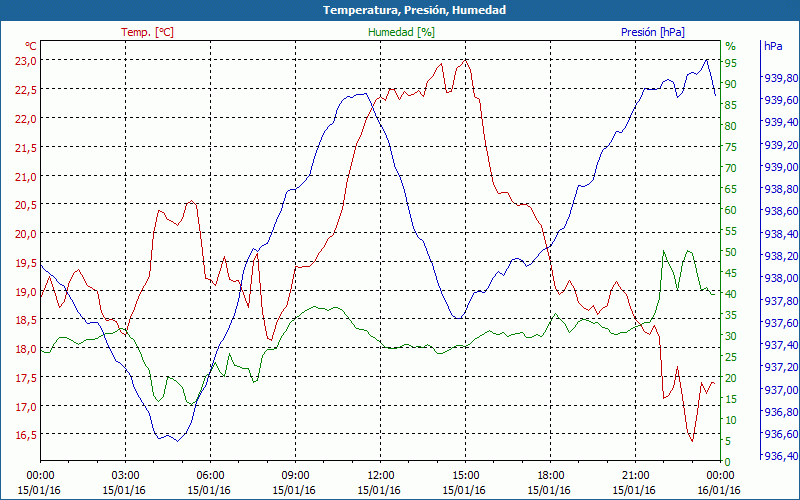Image resolution: width=800 pixels, height=500 pixels.
Task: Click the 936,40 pressure axis tick
Action: 781,456
